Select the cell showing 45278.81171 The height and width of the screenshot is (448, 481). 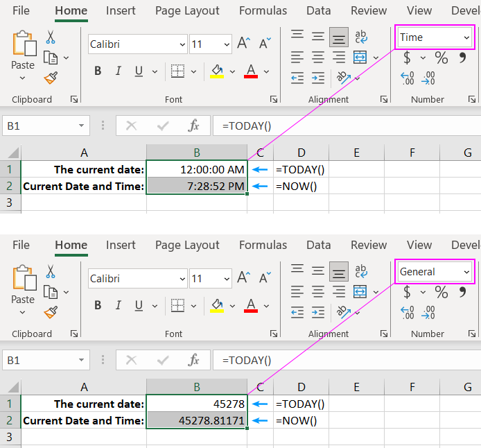[x=197, y=420]
